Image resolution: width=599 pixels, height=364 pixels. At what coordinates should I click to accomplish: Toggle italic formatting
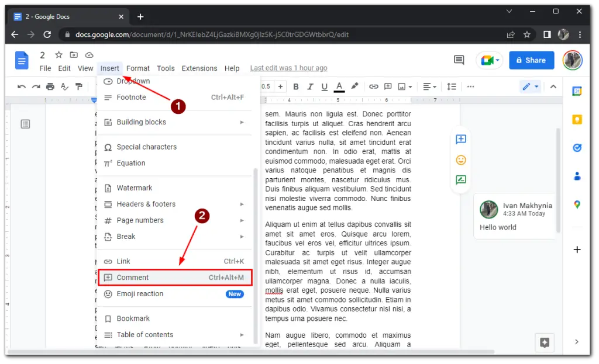tap(309, 86)
